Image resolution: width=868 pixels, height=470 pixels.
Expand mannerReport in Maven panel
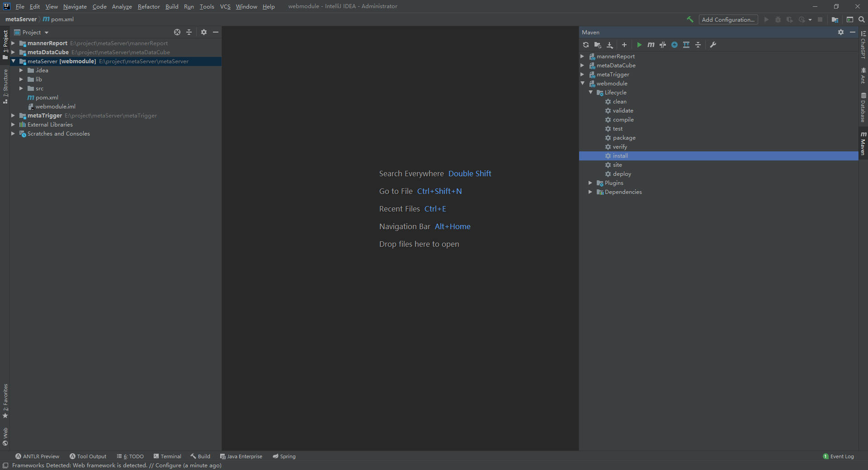[582, 56]
